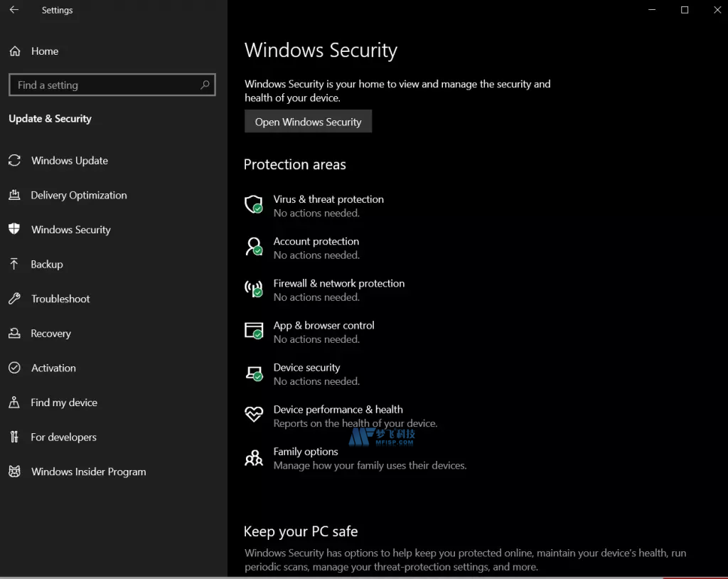This screenshot has width=728, height=579.
Task: Click the Update & Security heading
Action: point(50,119)
